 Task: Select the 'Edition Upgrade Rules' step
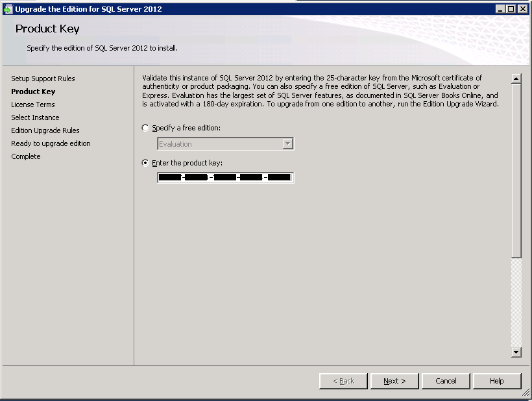(x=45, y=130)
